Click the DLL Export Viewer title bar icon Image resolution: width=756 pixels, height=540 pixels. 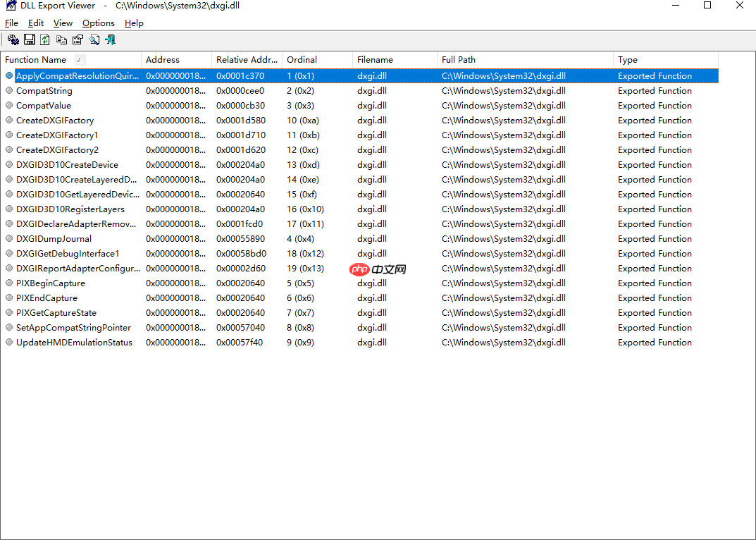[11, 6]
